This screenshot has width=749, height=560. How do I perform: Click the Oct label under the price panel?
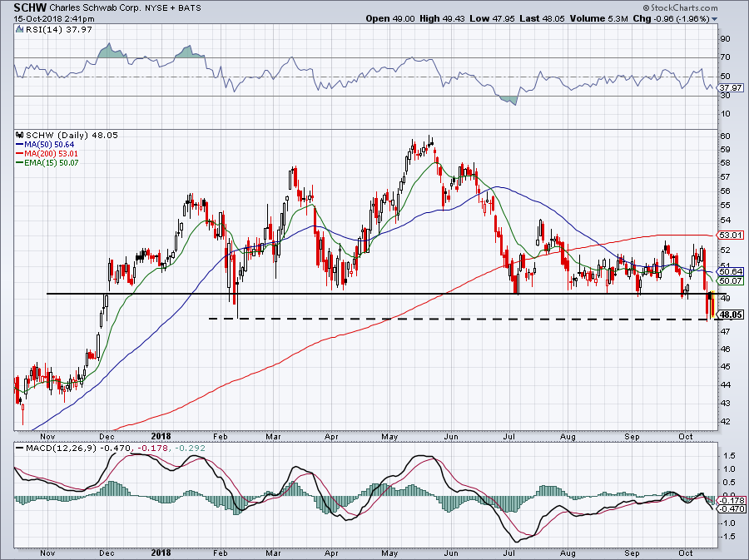[686, 436]
